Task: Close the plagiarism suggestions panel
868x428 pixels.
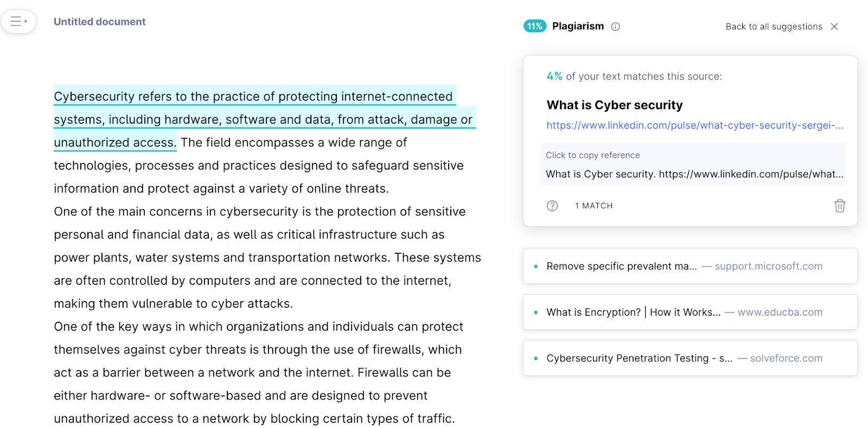Action: [834, 27]
